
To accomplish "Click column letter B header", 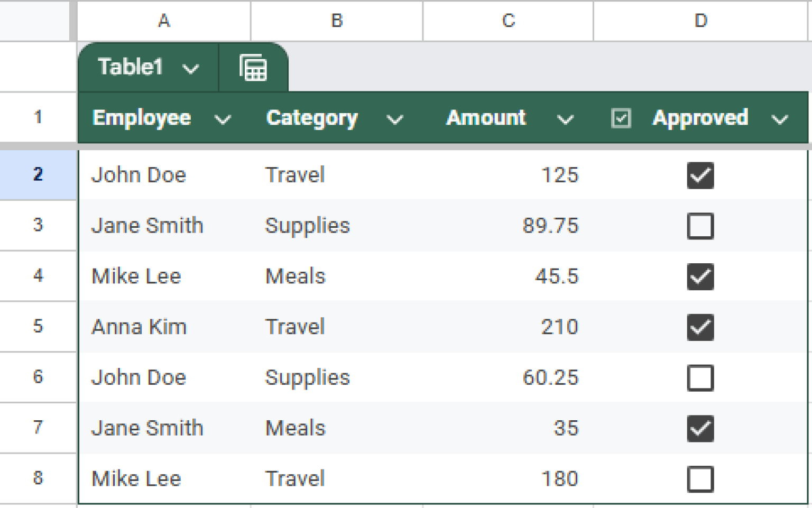I will pos(337,21).
